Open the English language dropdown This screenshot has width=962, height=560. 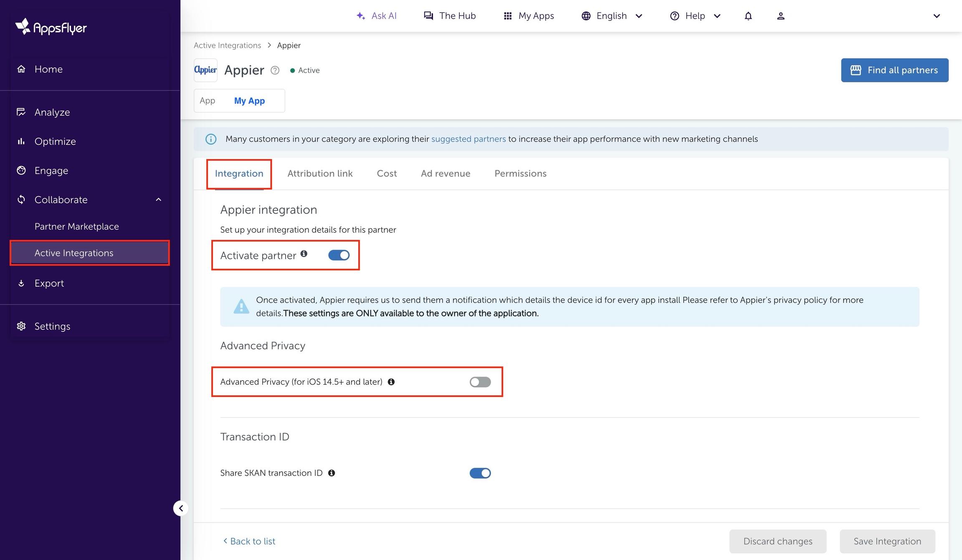point(612,16)
